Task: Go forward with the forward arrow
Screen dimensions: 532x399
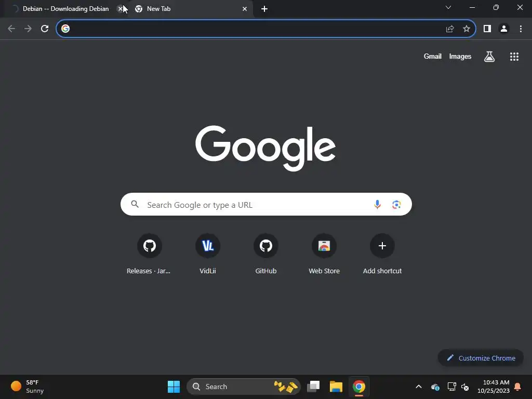Action: (x=28, y=29)
